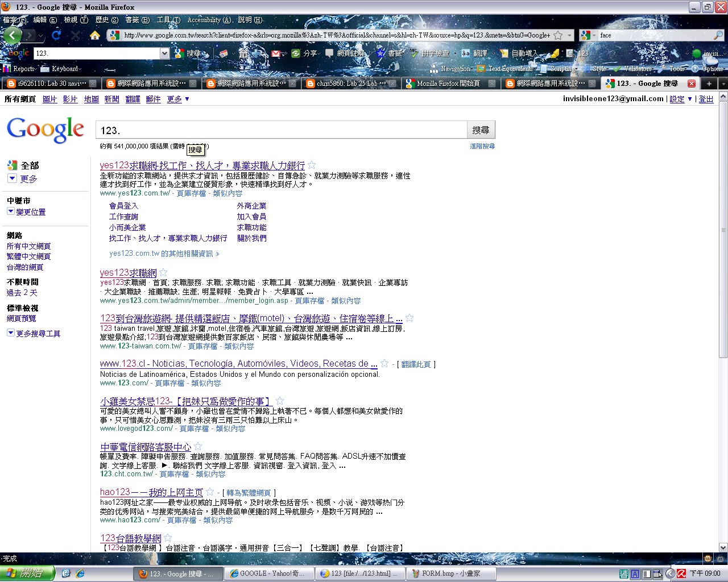Open the Validators dropdown

(x=634, y=69)
